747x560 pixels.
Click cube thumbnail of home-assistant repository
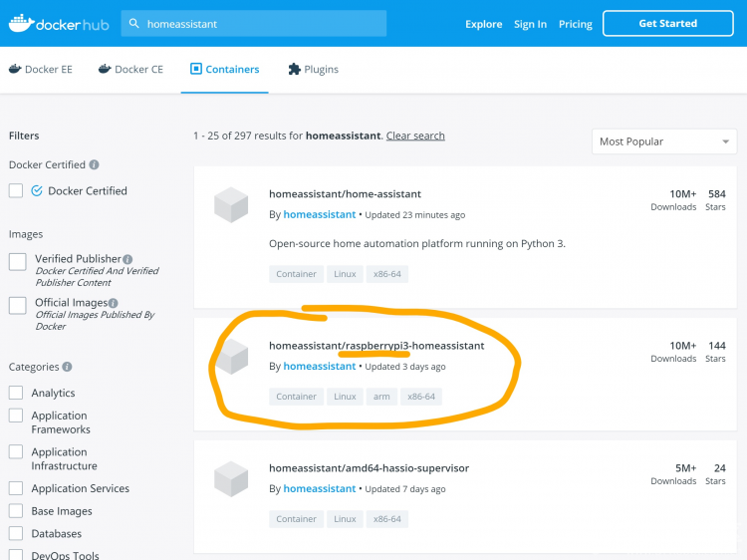click(231, 205)
